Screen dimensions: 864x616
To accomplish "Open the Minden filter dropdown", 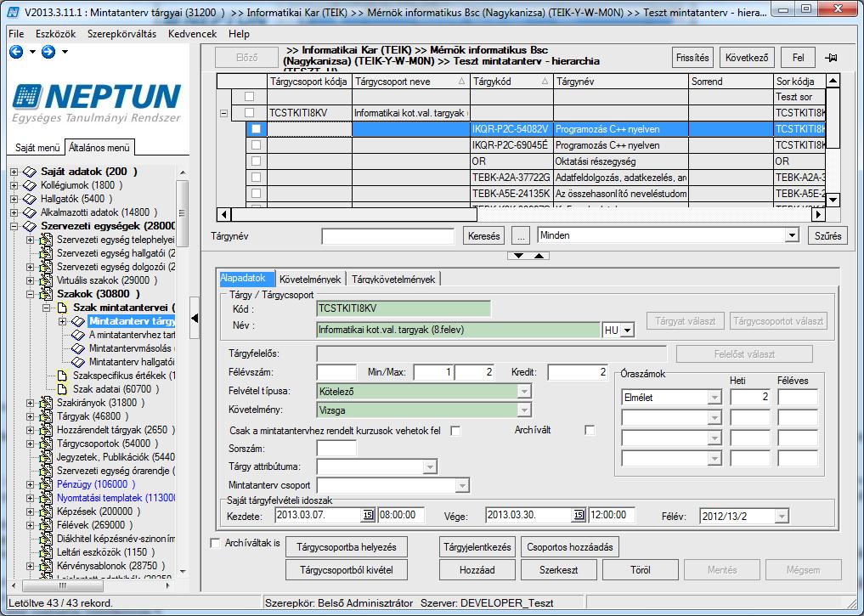I will pyautogui.click(x=792, y=235).
